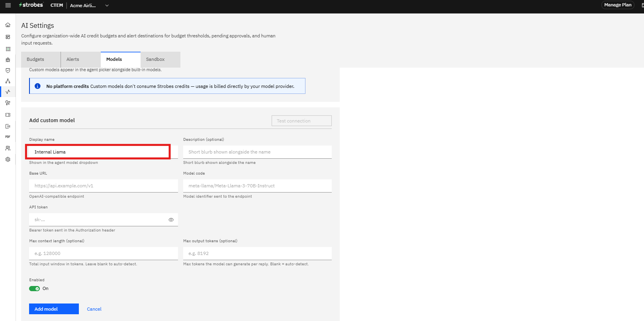Focus the API token input field

(104, 220)
